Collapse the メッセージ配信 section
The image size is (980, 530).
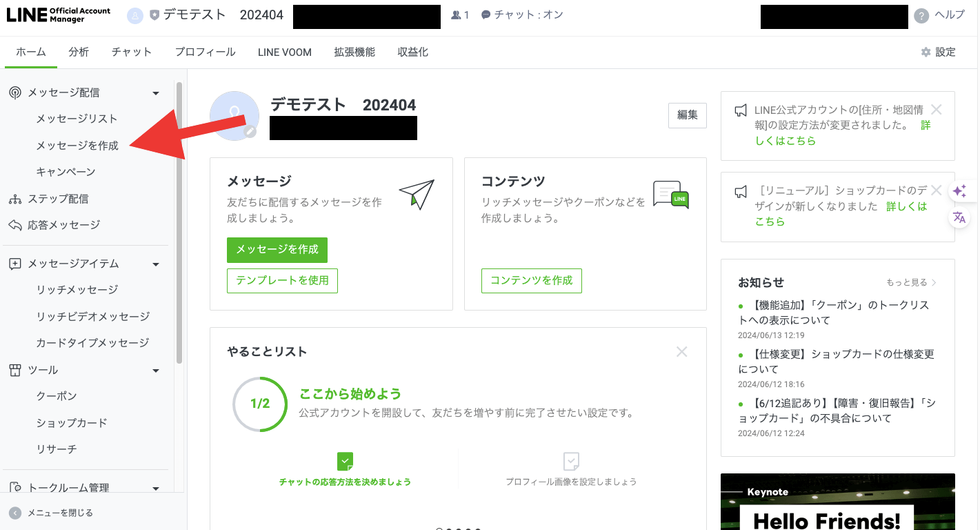tap(156, 93)
